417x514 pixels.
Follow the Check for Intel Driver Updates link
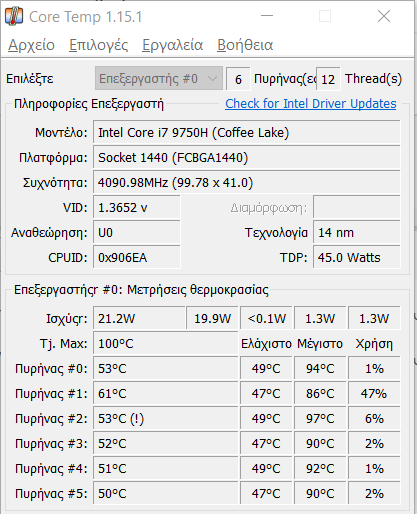click(311, 104)
